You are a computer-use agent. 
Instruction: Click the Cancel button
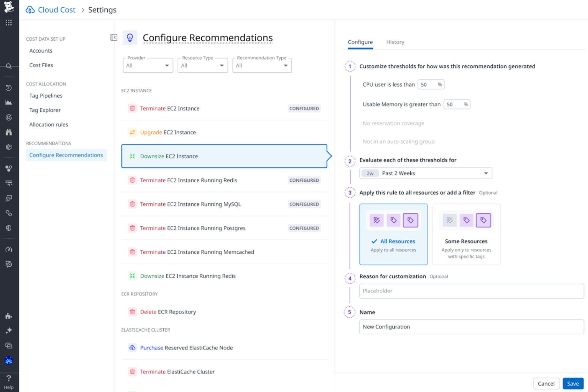click(546, 383)
